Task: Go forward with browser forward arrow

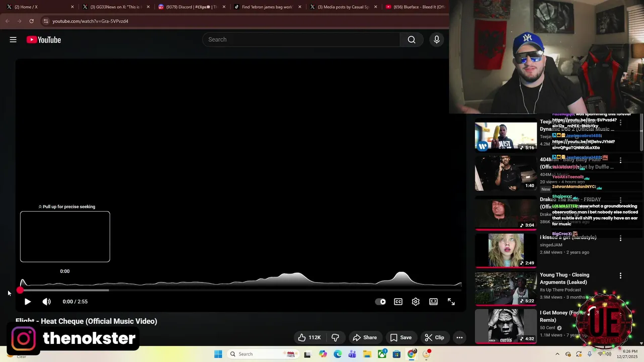Action: pos(19,21)
